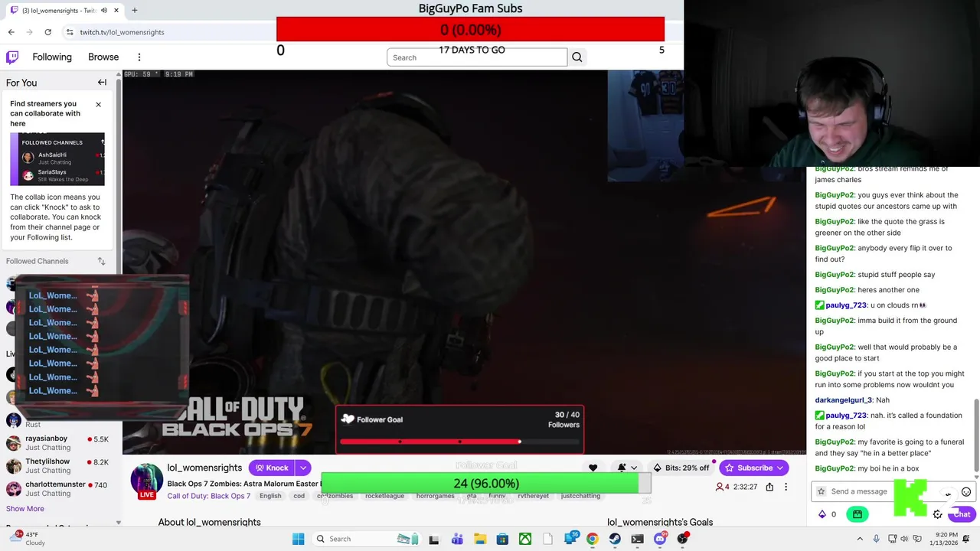Click the chat star badge icon

(x=821, y=491)
